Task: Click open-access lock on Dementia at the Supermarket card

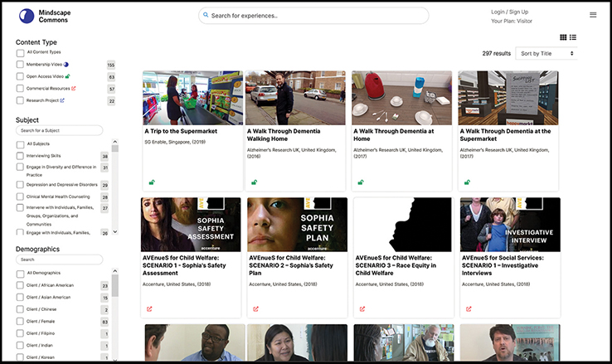Action: pos(467,182)
